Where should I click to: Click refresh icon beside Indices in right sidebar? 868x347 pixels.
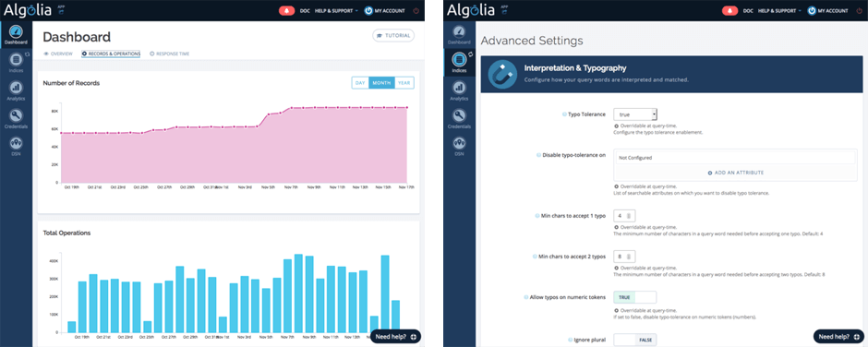pos(471,54)
